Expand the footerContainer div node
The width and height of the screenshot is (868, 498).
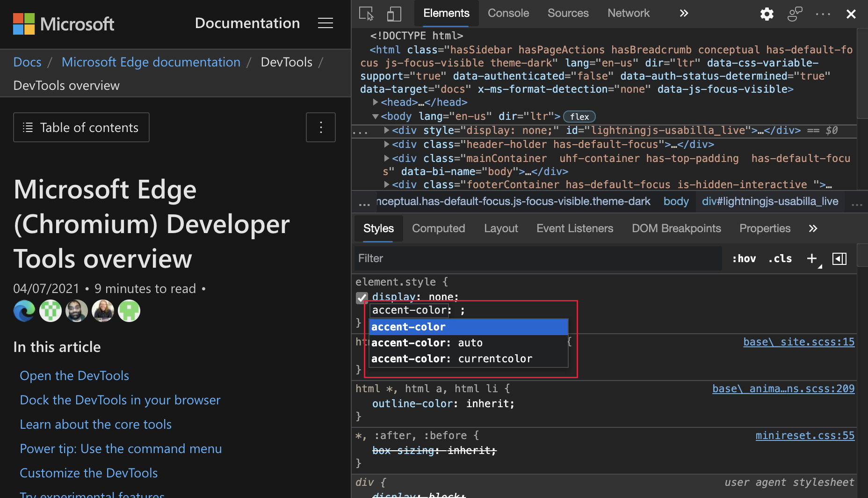387,184
